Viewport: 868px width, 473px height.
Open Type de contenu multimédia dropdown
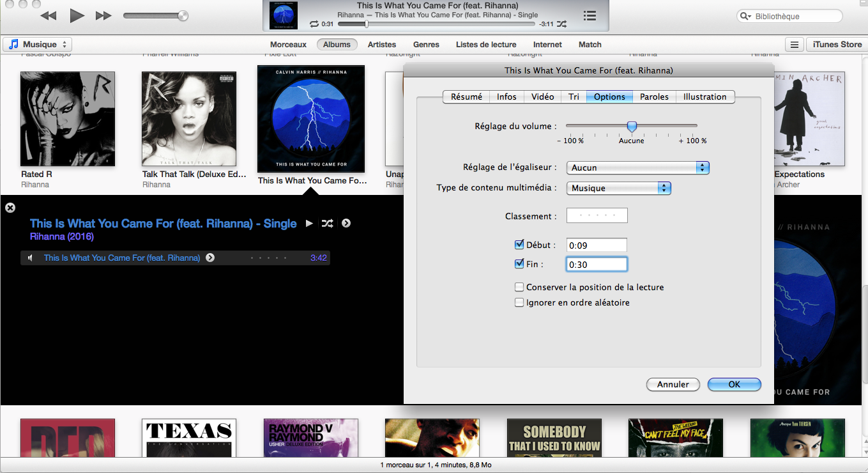(x=619, y=188)
